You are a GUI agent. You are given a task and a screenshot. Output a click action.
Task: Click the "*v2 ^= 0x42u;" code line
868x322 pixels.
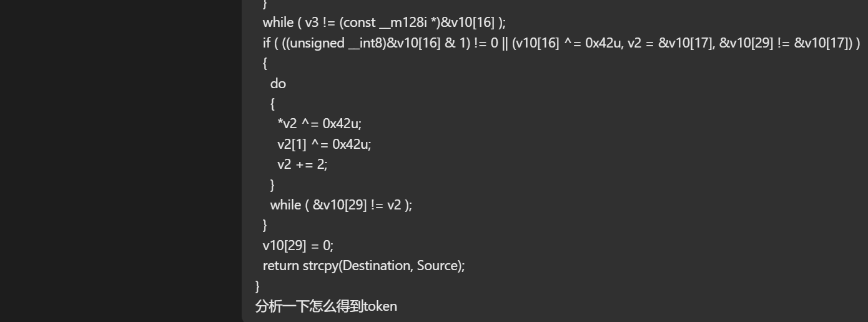click(319, 124)
